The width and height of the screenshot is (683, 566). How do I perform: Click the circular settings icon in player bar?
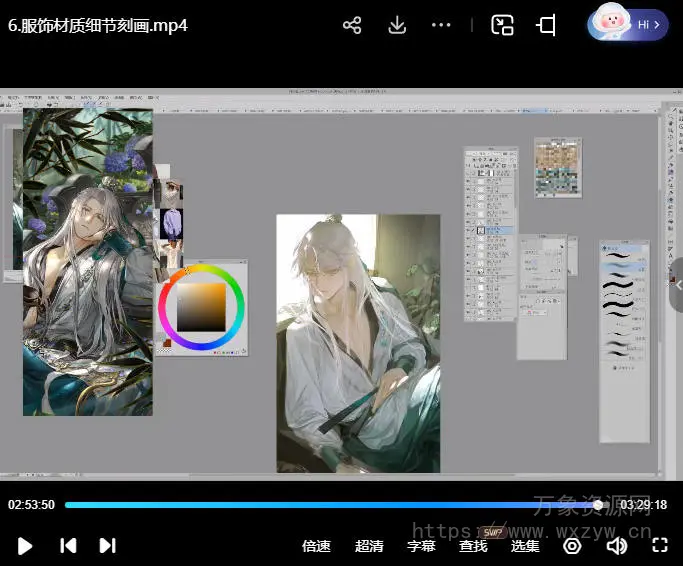pos(572,545)
